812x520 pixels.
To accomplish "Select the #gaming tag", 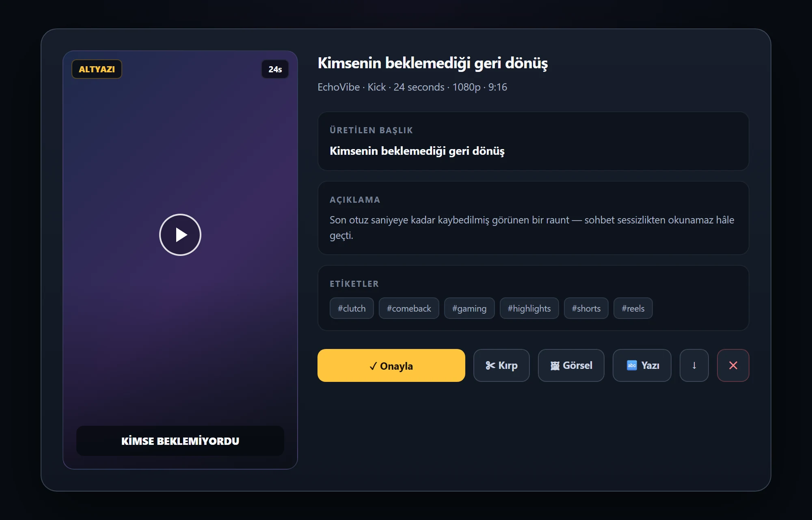I will point(469,308).
